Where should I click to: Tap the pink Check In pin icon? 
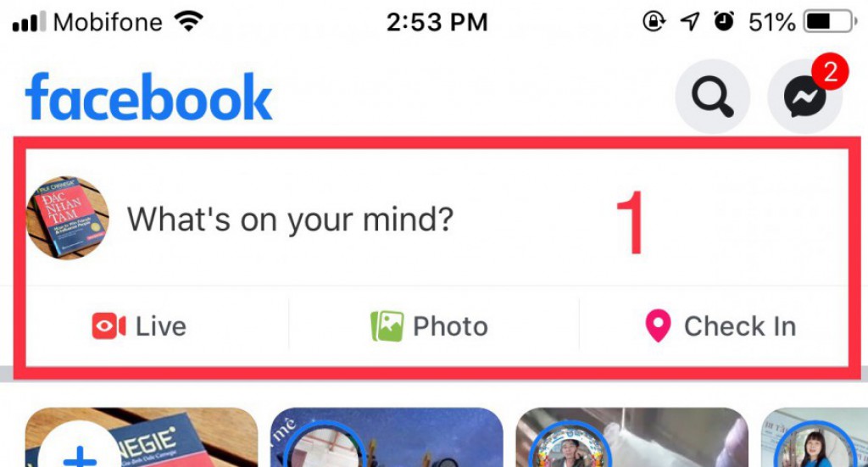[x=658, y=326]
